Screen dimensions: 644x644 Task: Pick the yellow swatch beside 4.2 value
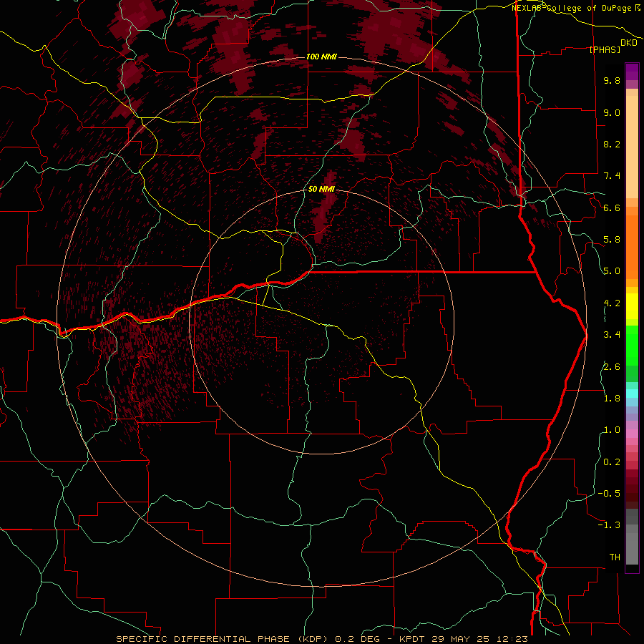(x=632, y=306)
